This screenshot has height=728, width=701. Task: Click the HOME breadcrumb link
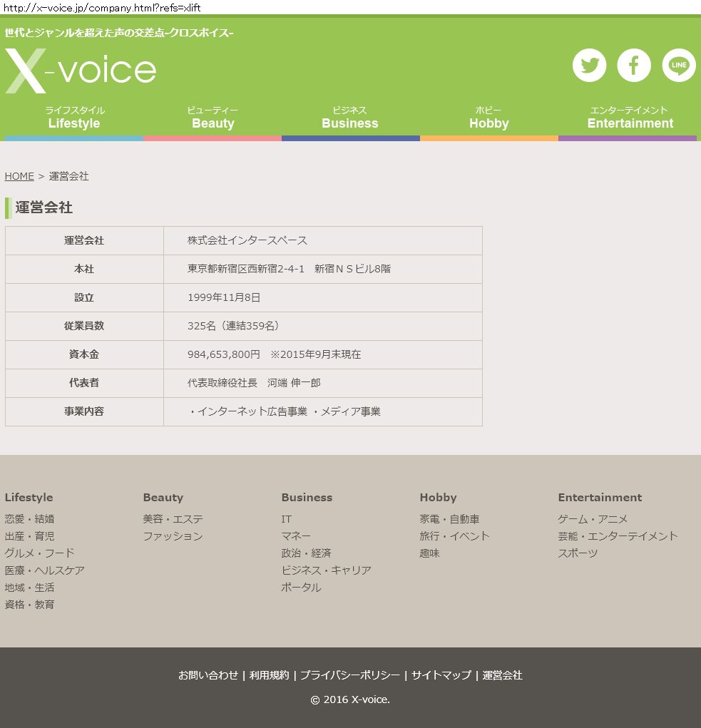click(19, 176)
